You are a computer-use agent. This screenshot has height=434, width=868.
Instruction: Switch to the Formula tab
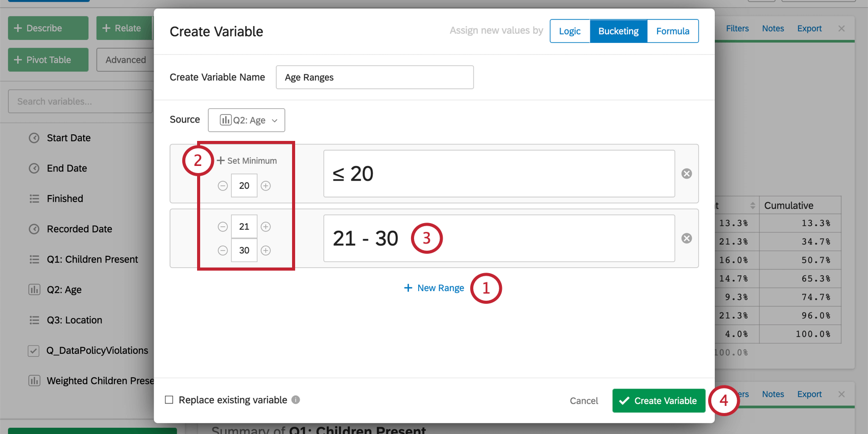[672, 31]
